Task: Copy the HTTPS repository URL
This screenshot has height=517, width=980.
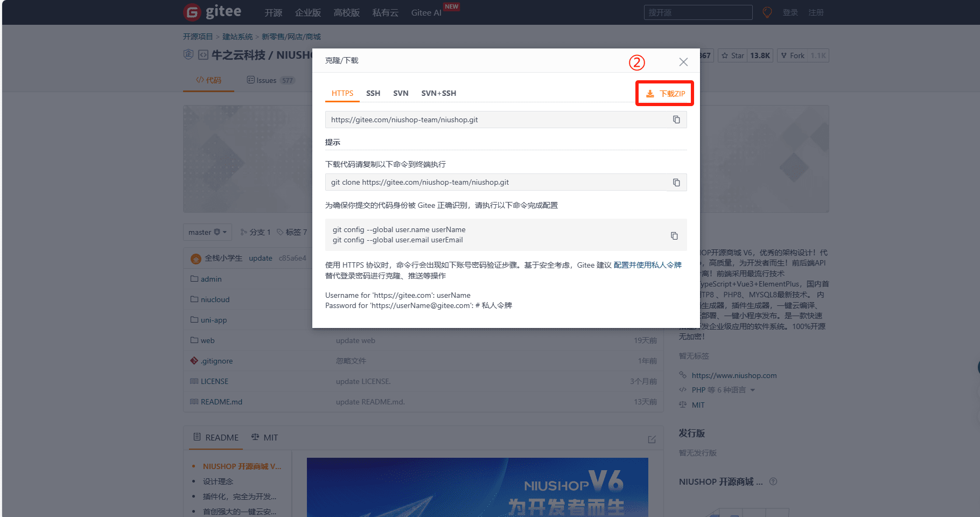Action: click(x=676, y=120)
